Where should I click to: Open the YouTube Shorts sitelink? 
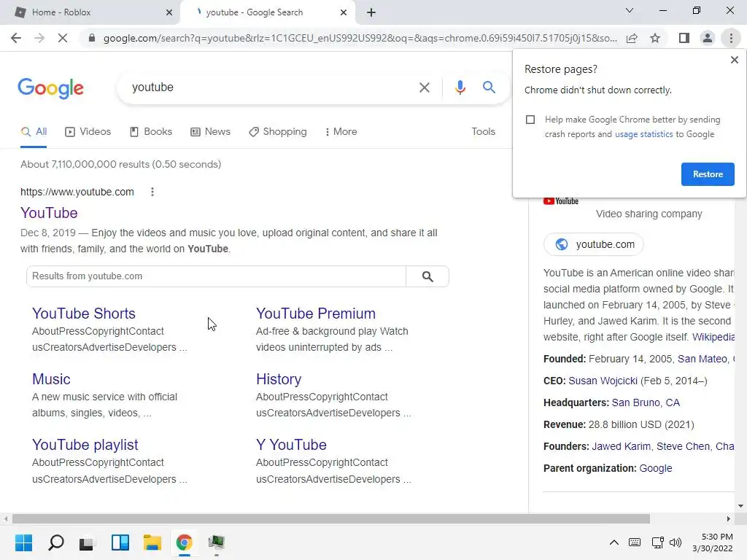tap(84, 314)
